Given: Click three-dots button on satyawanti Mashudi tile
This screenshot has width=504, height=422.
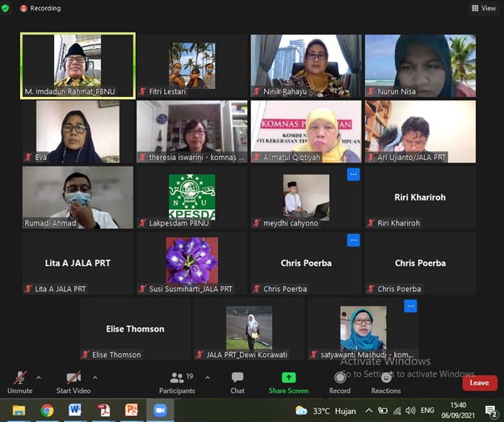Looking at the screenshot, I should tap(410, 306).
